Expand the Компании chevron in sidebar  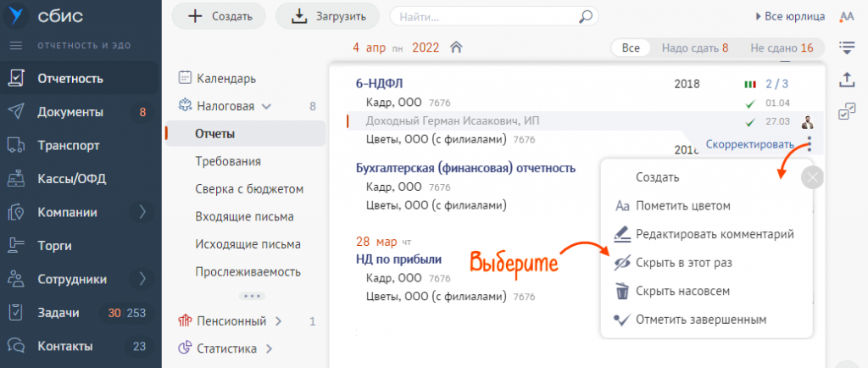(142, 212)
